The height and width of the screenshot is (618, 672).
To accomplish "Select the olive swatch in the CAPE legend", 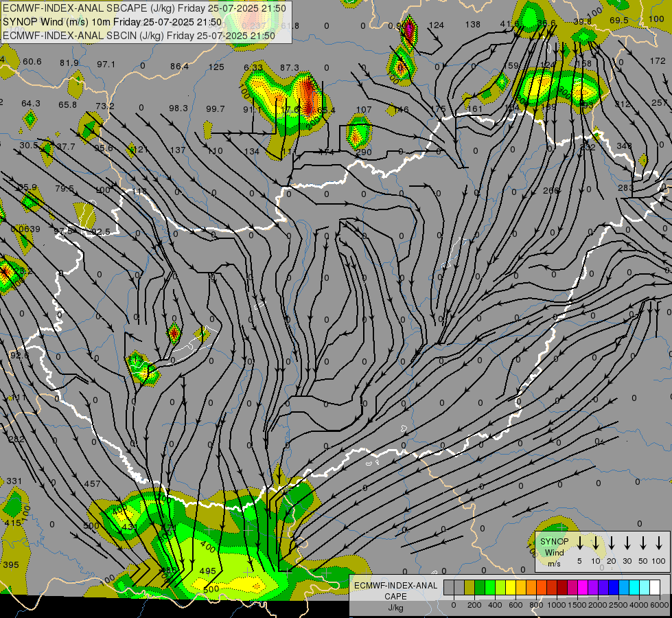I will (x=470, y=588).
